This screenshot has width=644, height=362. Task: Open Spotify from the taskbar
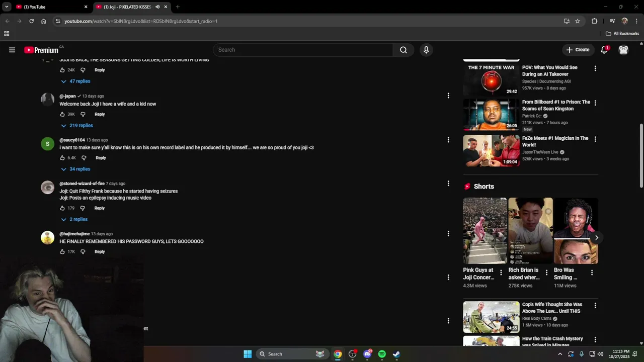tap(382, 354)
